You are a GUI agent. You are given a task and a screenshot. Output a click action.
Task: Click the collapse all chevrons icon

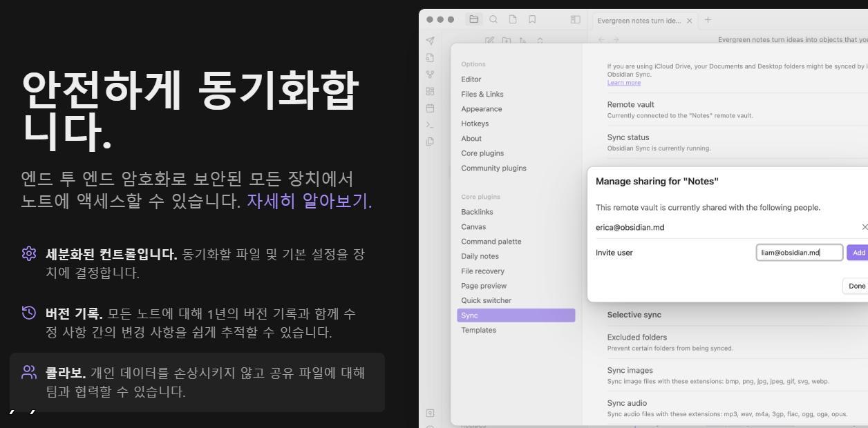539,41
